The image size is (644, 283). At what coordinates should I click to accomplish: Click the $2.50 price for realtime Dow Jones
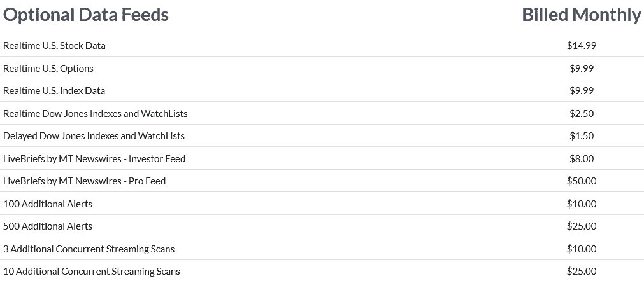coord(581,114)
